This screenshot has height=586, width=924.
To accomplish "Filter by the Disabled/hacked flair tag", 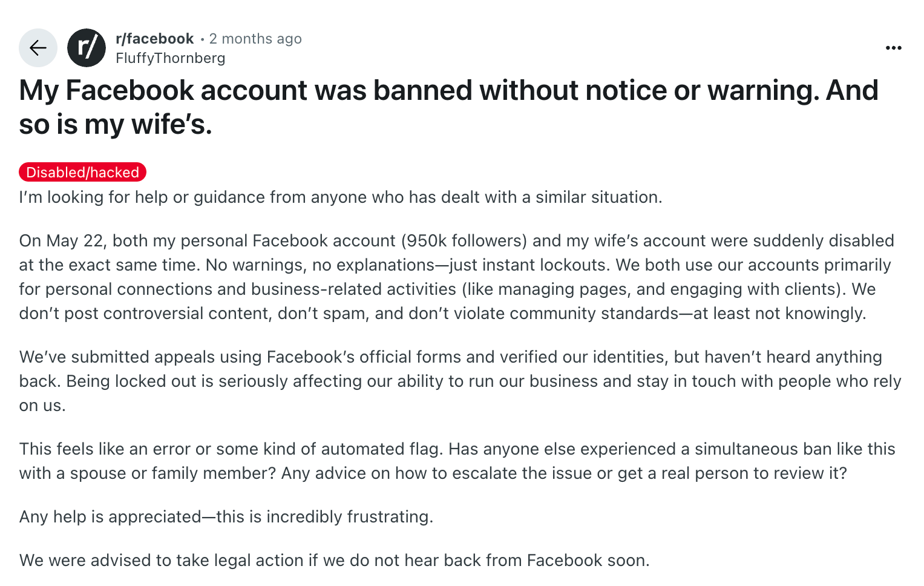I will [83, 173].
